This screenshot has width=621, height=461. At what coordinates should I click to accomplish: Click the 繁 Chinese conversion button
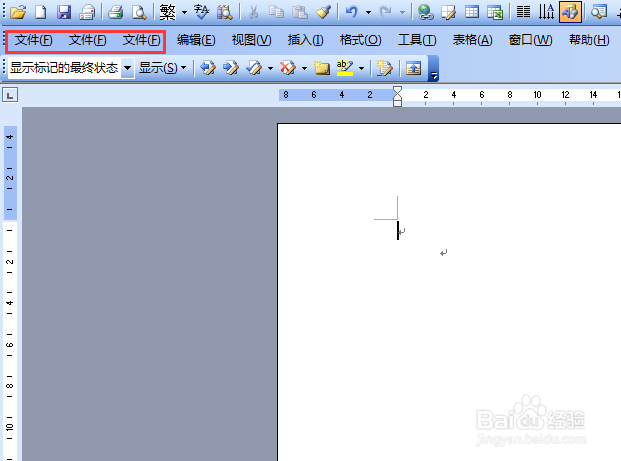[x=168, y=12]
